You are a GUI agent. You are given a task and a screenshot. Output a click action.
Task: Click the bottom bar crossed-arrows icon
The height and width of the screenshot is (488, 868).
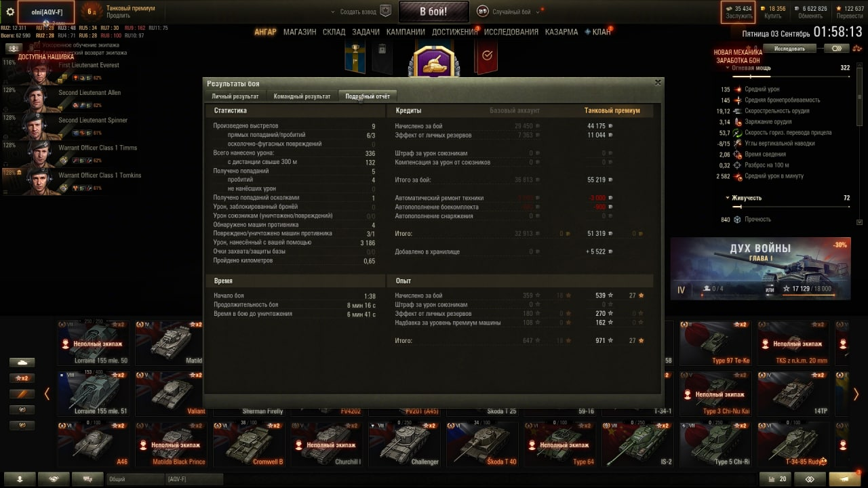(x=809, y=479)
